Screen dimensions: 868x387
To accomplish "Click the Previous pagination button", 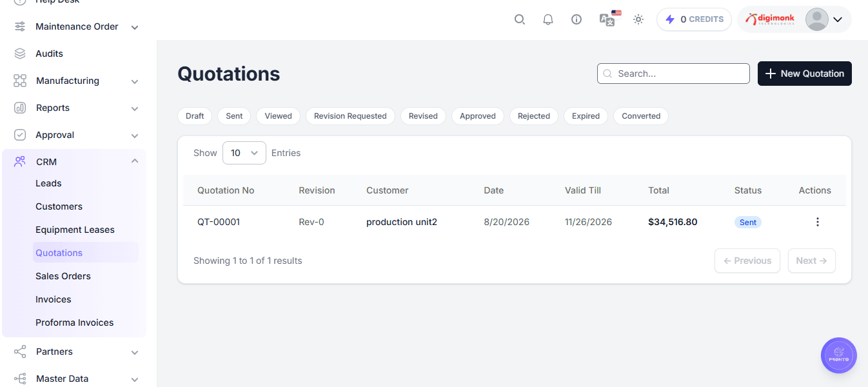I will (747, 261).
